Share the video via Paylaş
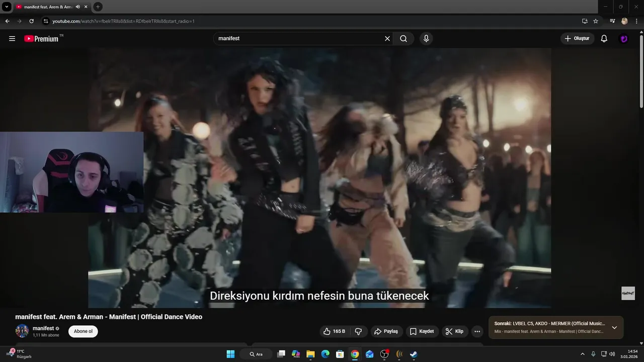Image resolution: width=644 pixels, height=362 pixels. (386, 331)
